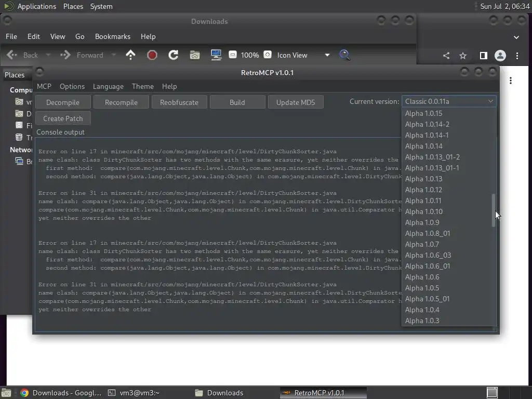Collapse the Current version combo box

pyautogui.click(x=449, y=101)
